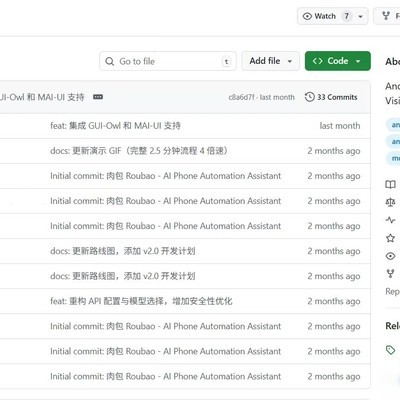Open the Watch dropdown arrow
This screenshot has width=400, height=400.
point(360,16)
